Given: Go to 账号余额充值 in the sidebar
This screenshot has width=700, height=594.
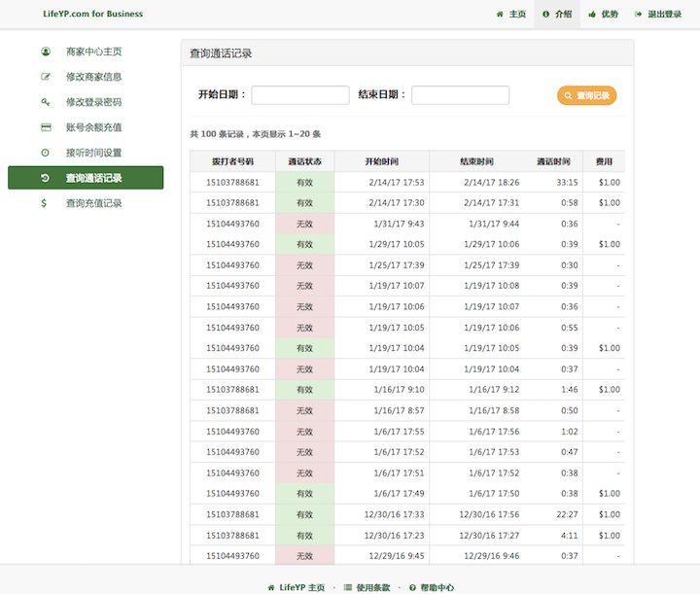Looking at the screenshot, I should (x=86, y=127).
